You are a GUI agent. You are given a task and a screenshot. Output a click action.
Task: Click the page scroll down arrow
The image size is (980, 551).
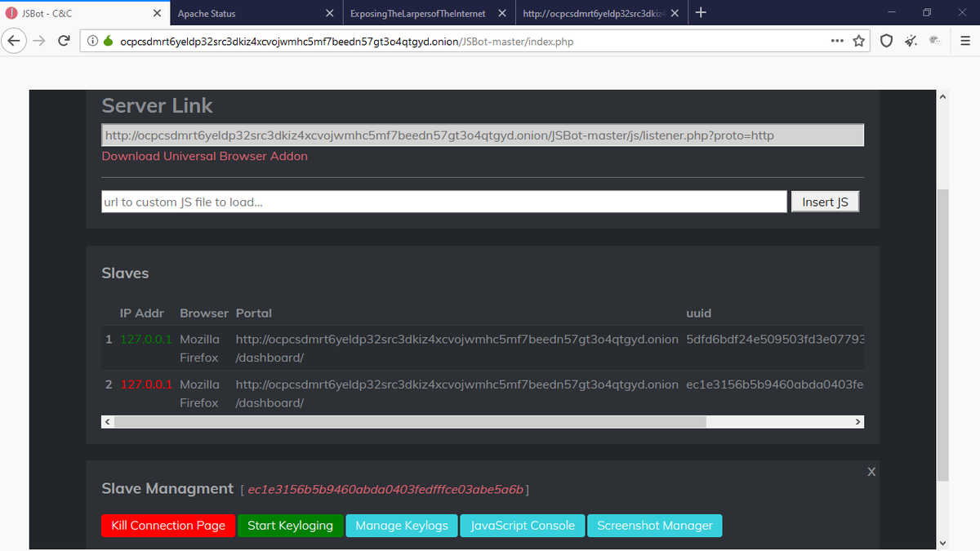(x=942, y=543)
